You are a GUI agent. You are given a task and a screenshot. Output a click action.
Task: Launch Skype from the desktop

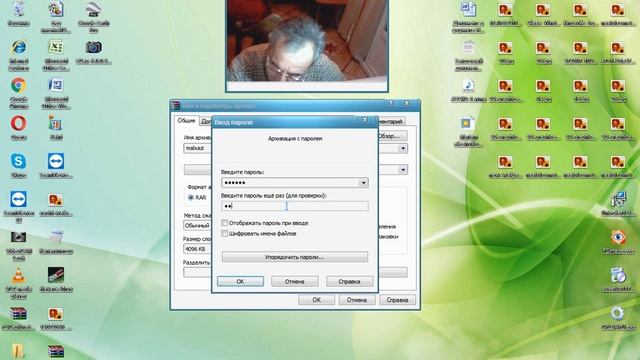(18, 161)
